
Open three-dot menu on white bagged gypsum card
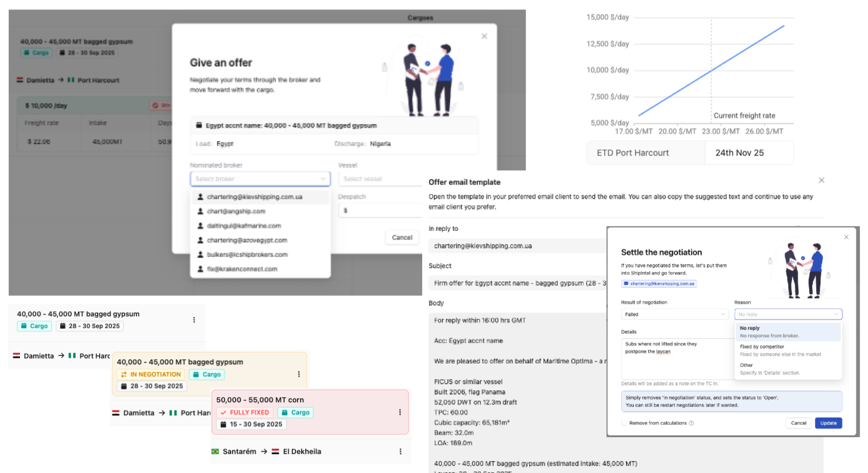click(194, 320)
